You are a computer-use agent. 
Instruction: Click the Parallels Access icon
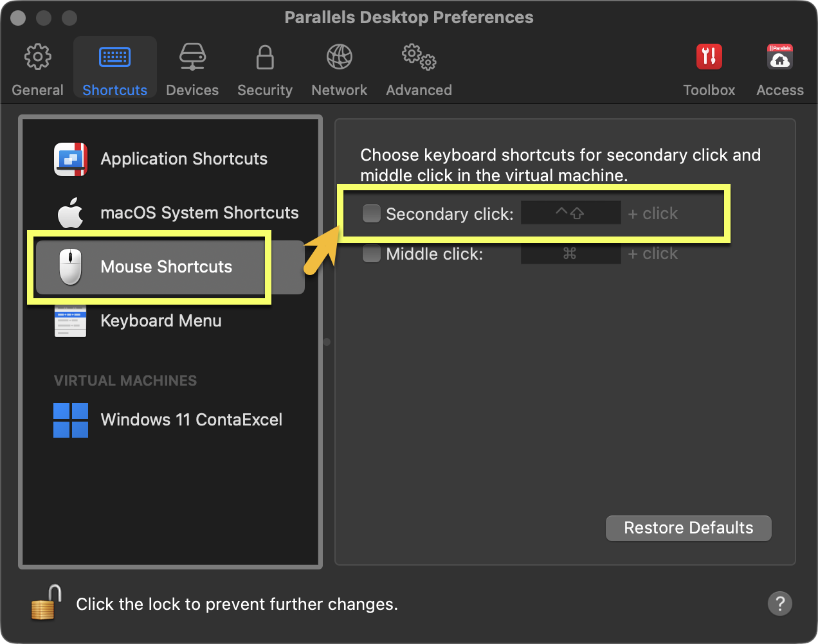[x=779, y=58]
